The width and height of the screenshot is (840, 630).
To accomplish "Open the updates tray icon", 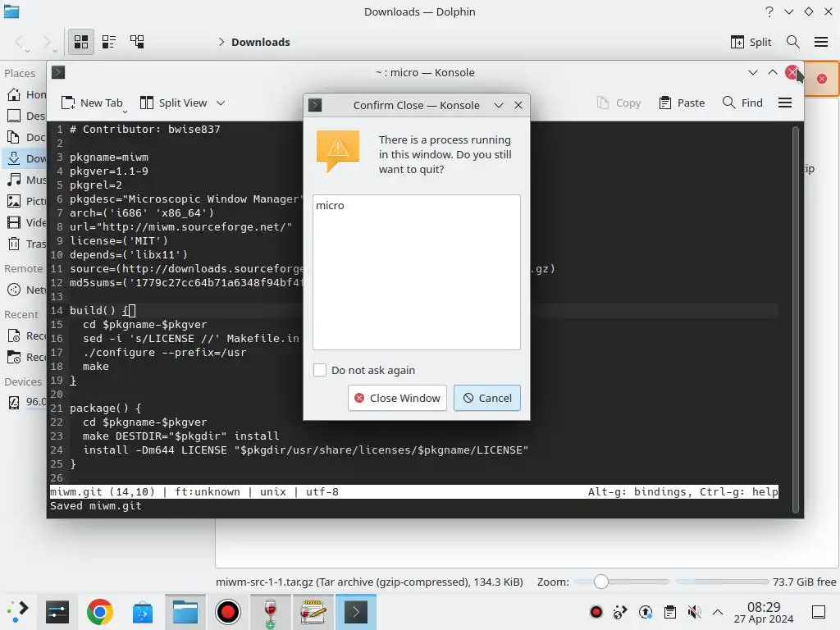I will [x=646, y=612].
